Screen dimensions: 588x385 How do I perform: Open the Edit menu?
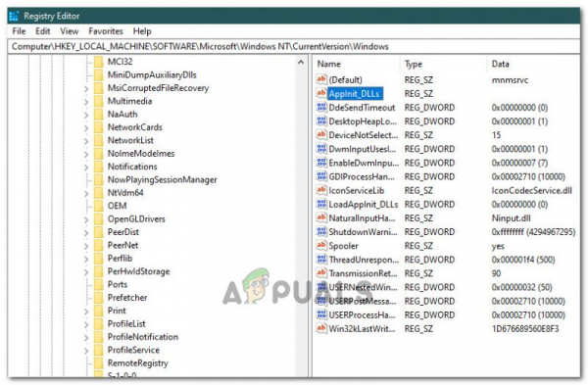43,31
